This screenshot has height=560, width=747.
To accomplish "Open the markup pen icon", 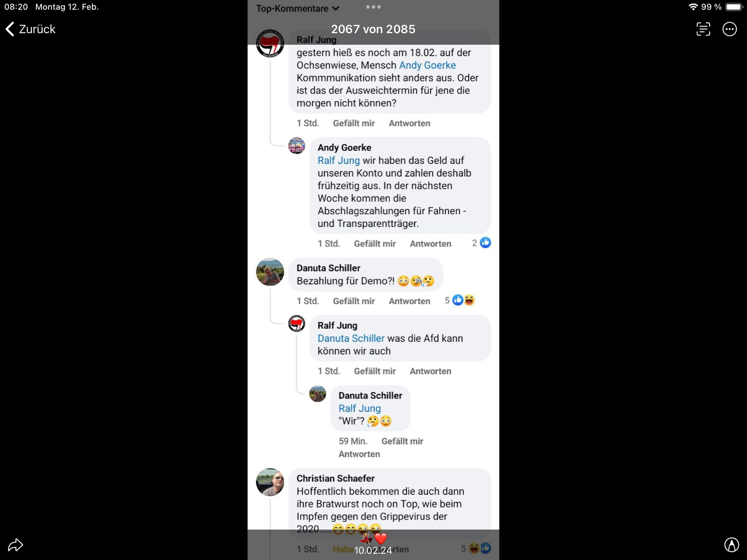I will [x=732, y=545].
